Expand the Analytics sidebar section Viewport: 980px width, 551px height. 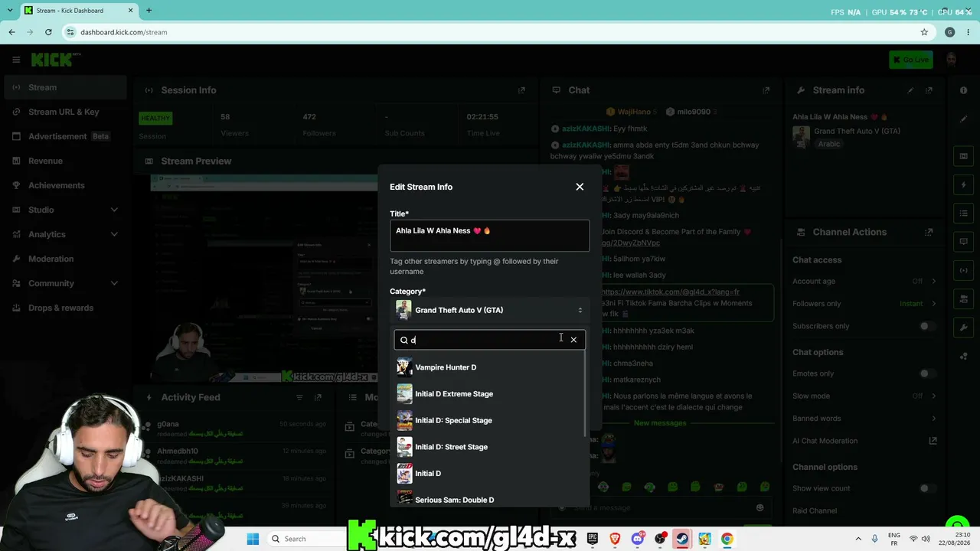point(64,234)
